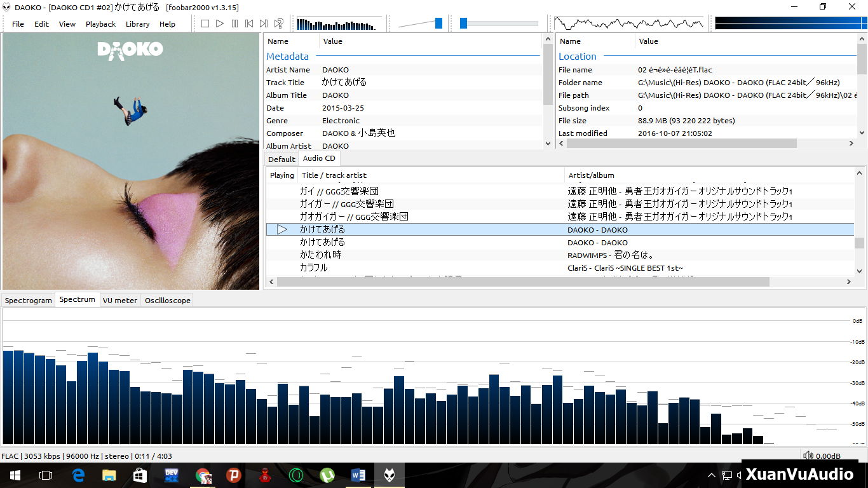
Task: Sort by the Title / track artist column
Action: pyautogui.click(x=431, y=175)
